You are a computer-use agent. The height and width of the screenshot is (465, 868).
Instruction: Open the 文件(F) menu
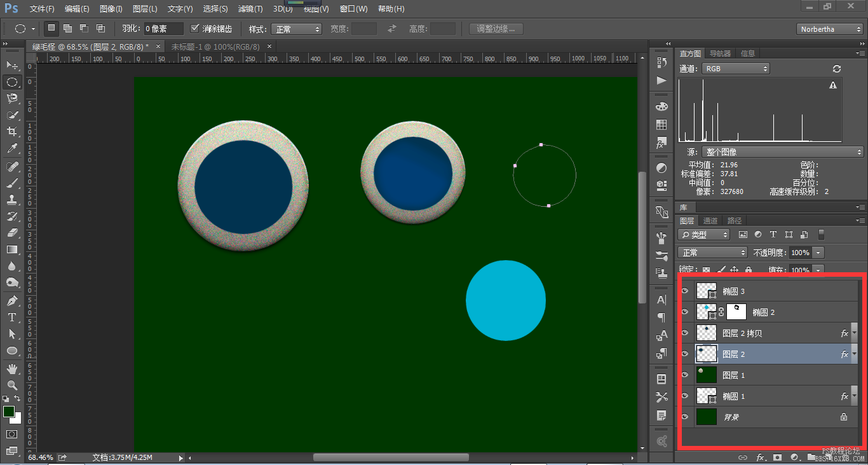42,9
